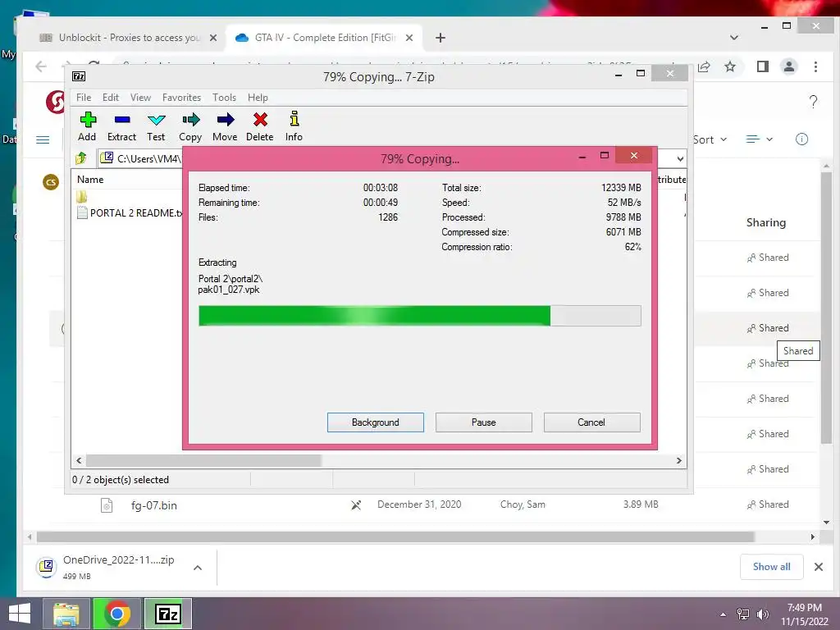840x630 pixels.
Task: Expand the 7-Zip address path dropdown
Action: [x=680, y=158]
